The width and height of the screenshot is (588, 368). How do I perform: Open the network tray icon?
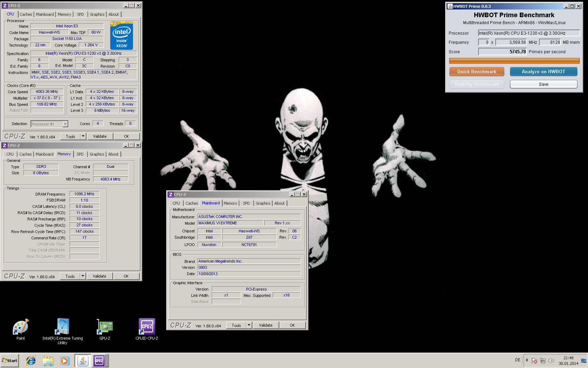coord(543,361)
